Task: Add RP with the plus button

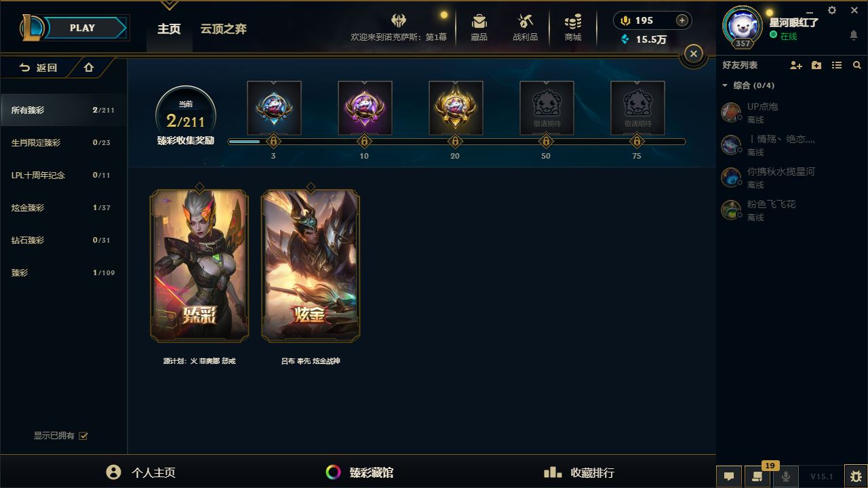Action: tap(682, 20)
